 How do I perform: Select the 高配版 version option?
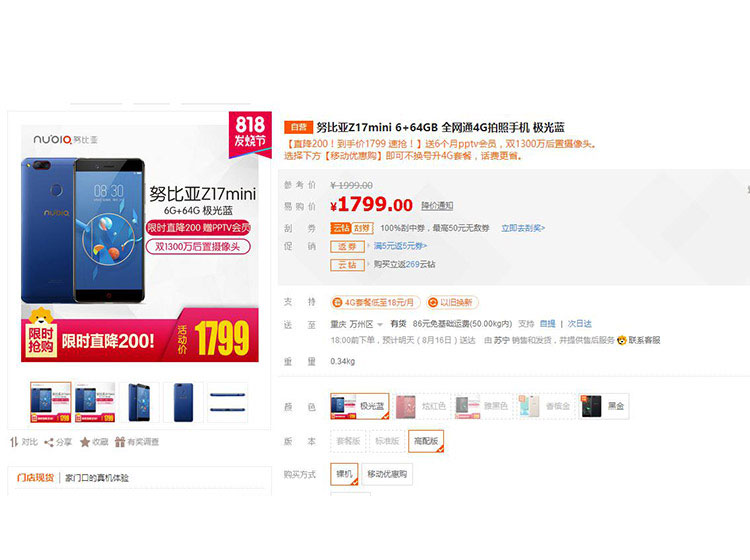coord(426,441)
